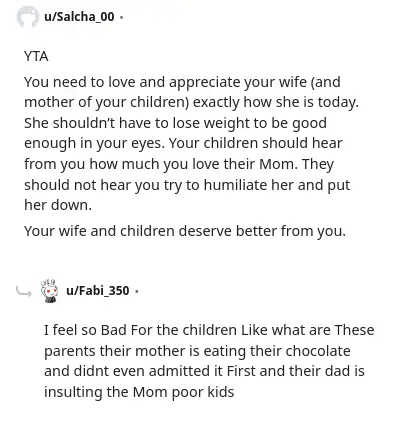
Task: Click the line 'from you how much you love'
Action: [x=179, y=164]
